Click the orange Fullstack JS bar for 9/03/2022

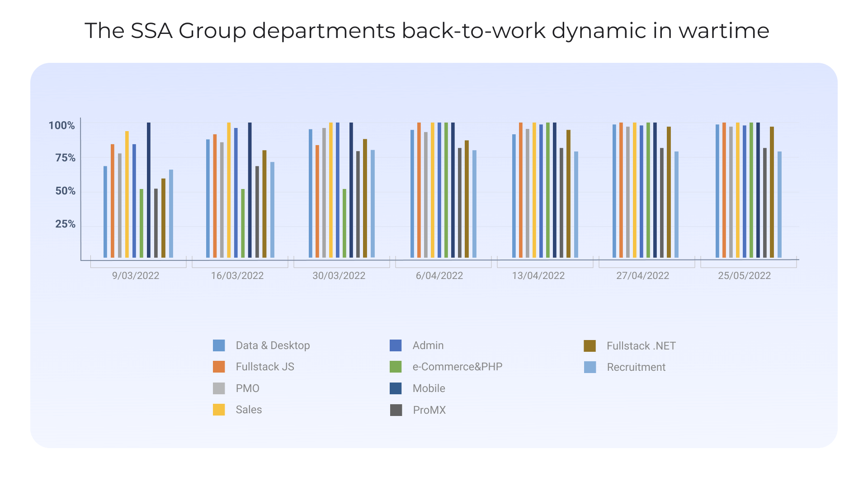pyautogui.click(x=113, y=201)
